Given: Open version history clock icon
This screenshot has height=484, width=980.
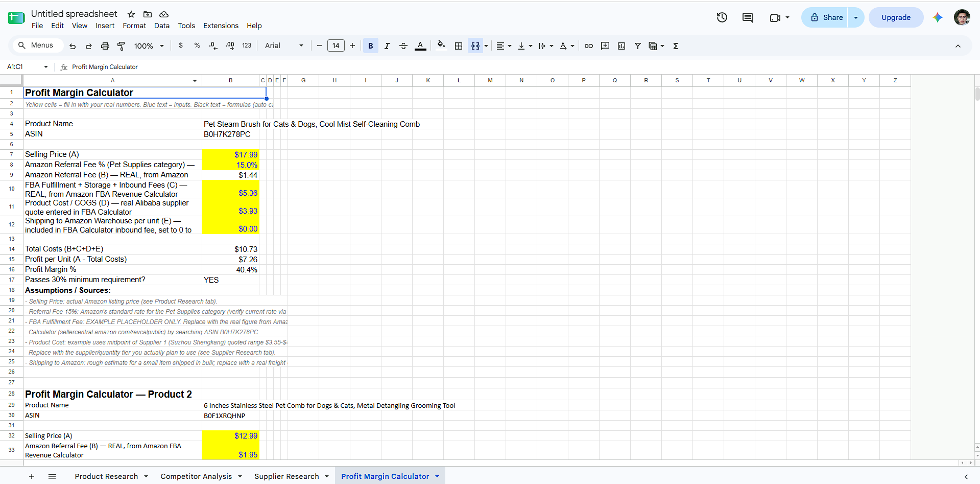Looking at the screenshot, I should pyautogui.click(x=722, y=17).
